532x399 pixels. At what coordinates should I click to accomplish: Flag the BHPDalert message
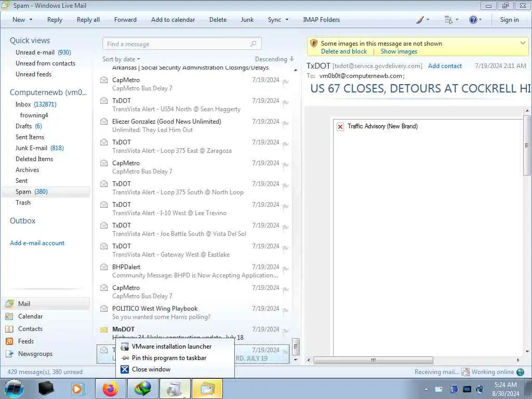286,270
